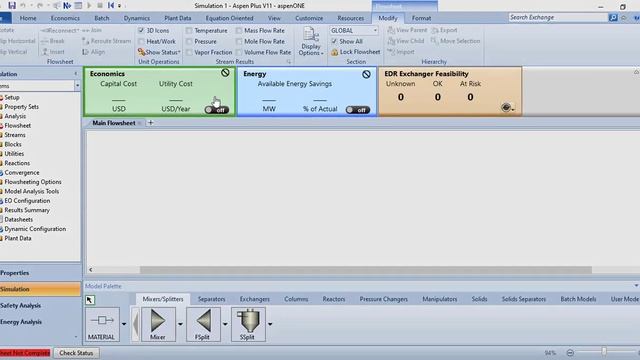The height and width of the screenshot is (360, 640).
Task: Click the Reset/rewind icon in quick toolbar
Action: click(x=111, y=5)
